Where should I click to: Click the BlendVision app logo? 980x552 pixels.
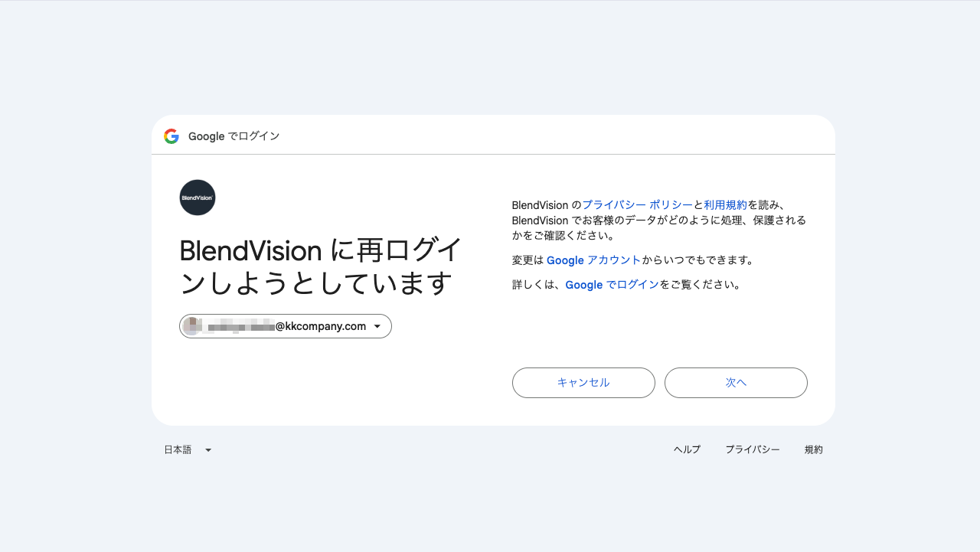click(198, 198)
